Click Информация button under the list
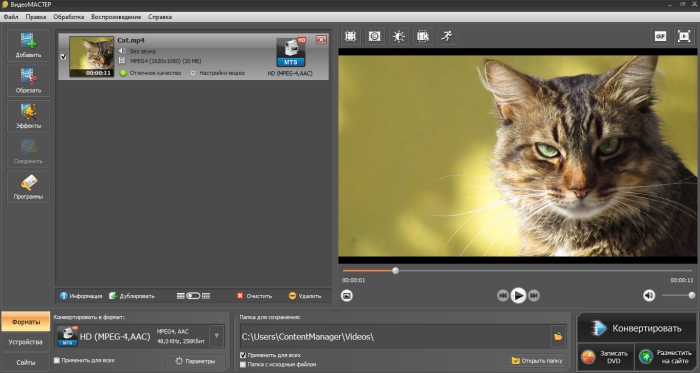Image resolution: width=700 pixels, height=373 pixels. pyautogui.click(x=81, y=296)
